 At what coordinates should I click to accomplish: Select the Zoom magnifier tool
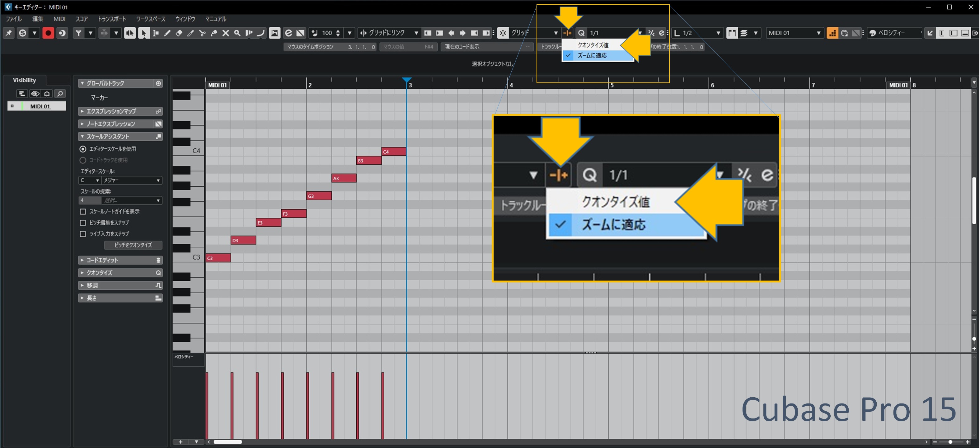(x=237, y=33)
